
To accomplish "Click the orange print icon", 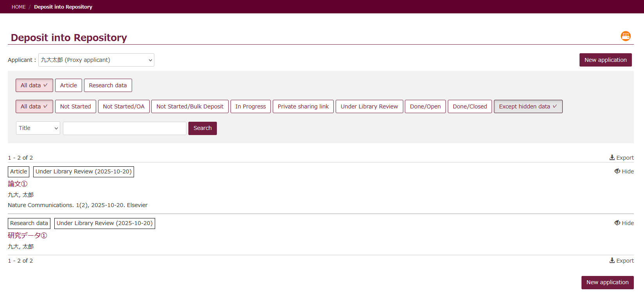I will pos(626,36).
